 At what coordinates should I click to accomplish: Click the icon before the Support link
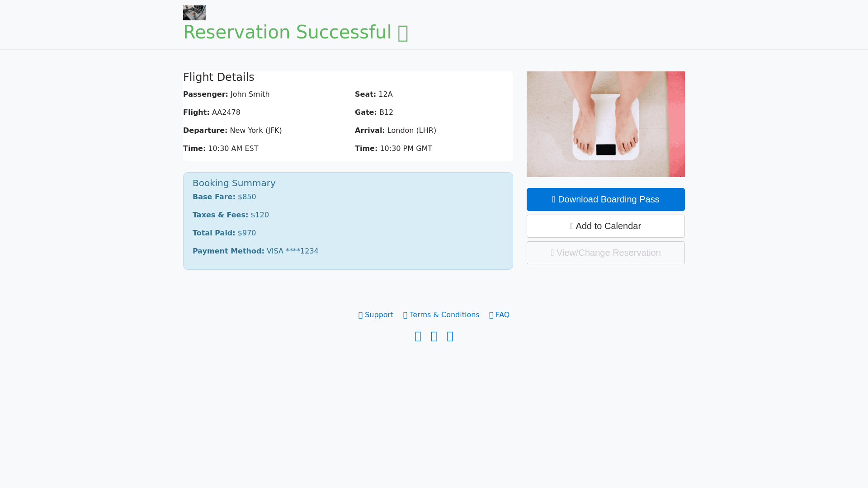361,315
